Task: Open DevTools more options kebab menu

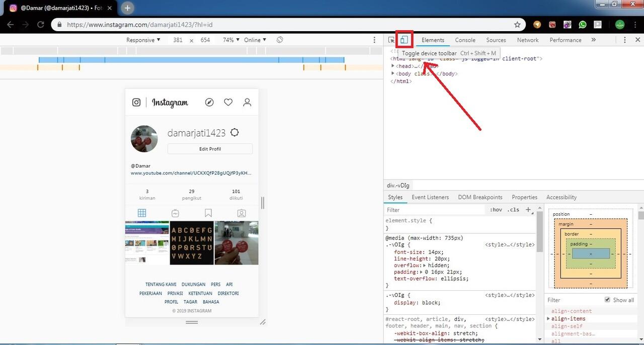Action: 624,40
